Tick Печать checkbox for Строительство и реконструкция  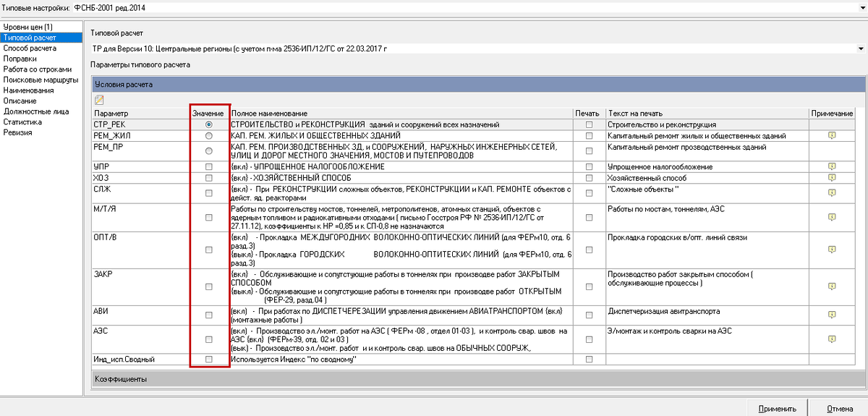(589, 125)
